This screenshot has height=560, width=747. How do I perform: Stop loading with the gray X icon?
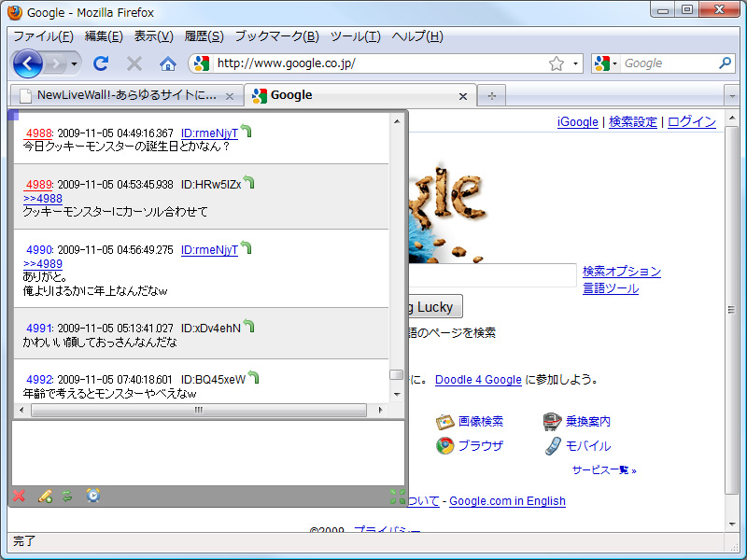click(134, 63)
